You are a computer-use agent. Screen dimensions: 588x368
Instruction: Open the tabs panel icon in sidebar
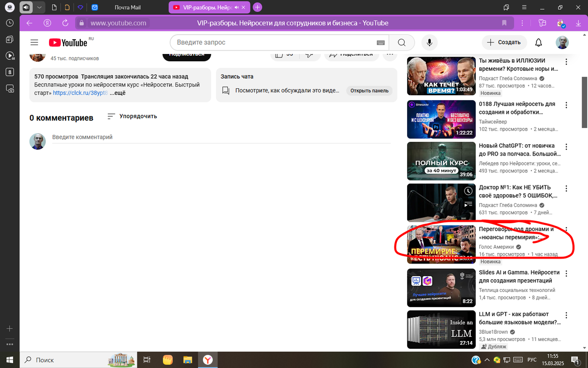click(x=9, y=39)
